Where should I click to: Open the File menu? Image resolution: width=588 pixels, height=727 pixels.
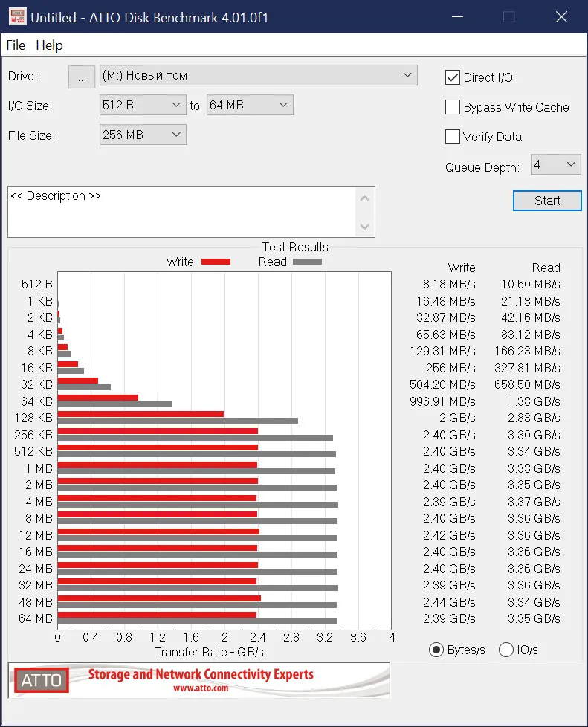tap(16, 45)
